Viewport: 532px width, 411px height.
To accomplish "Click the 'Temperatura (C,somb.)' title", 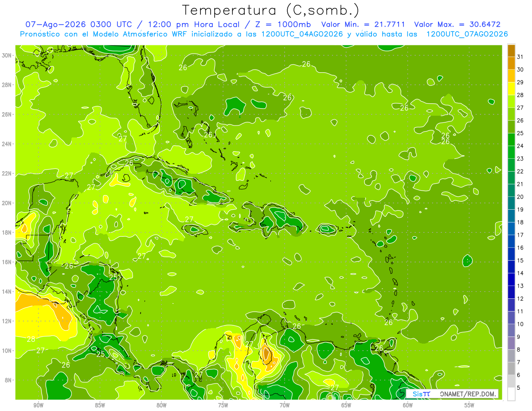I will 271,10.
